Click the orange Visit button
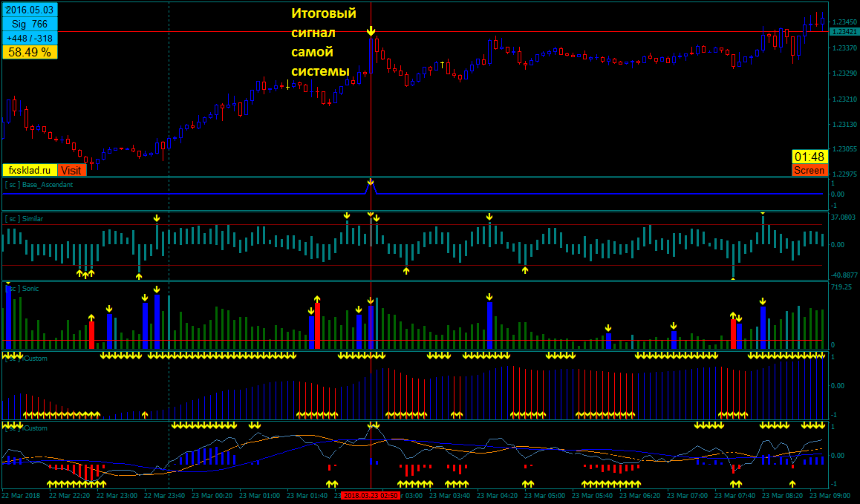 click(x=71, y=170)
